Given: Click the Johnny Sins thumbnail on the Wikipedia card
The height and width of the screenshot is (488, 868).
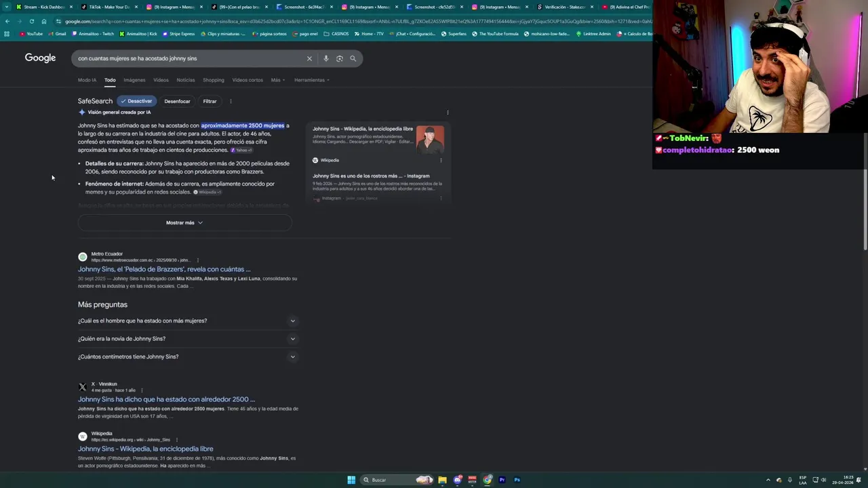Looking at the screenshot, I should point(430,139).
